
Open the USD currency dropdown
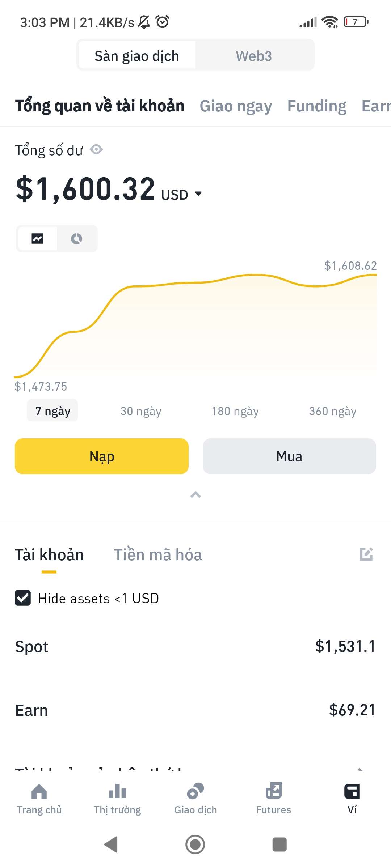pos(198,194)
